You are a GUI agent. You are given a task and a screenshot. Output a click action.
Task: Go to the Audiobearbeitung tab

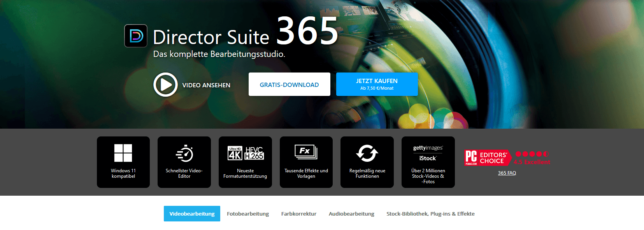(x=351, y=214)
